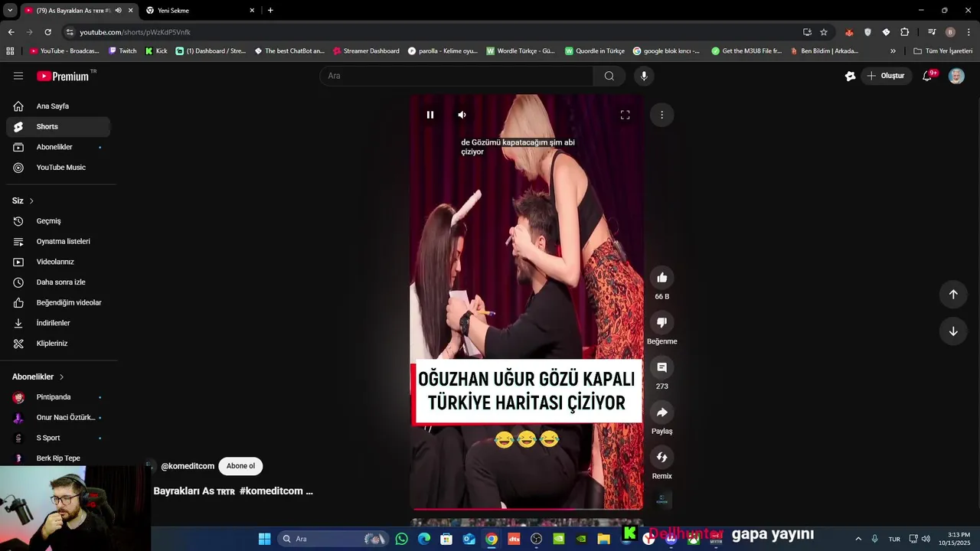Open the tab search dropdown arrow
The image size is (980, 551).
pos(9,11)
